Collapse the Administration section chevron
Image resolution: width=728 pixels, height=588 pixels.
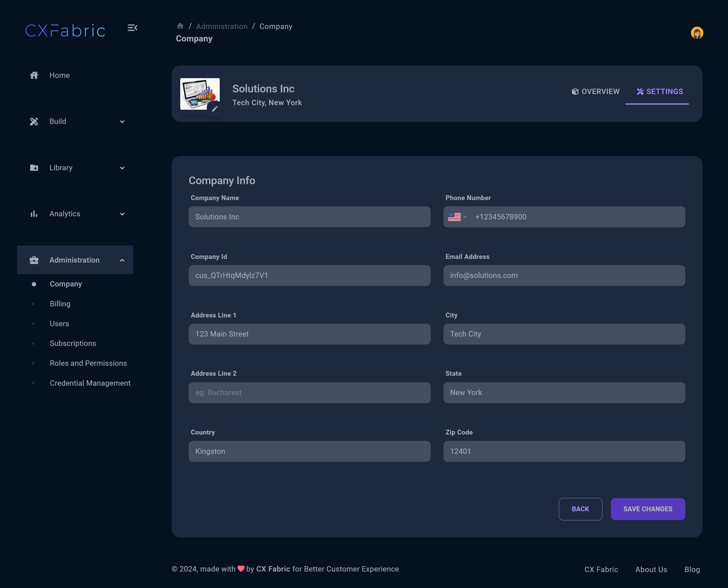[x=122, y=260]
